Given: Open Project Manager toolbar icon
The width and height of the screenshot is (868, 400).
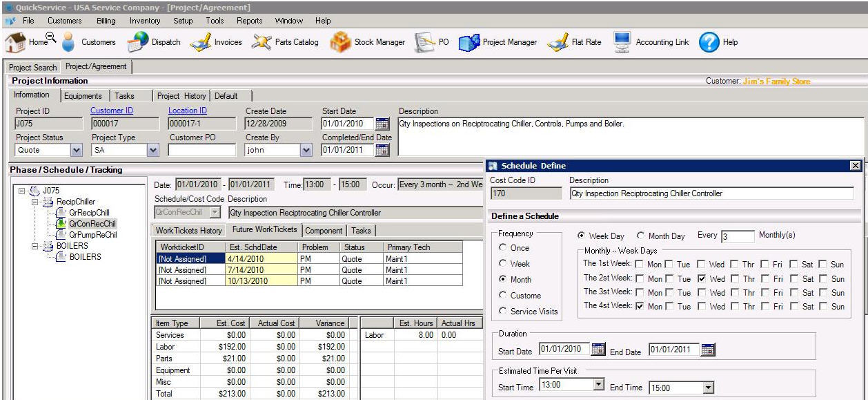Looking at the screenshot, I should click(469, 42).
